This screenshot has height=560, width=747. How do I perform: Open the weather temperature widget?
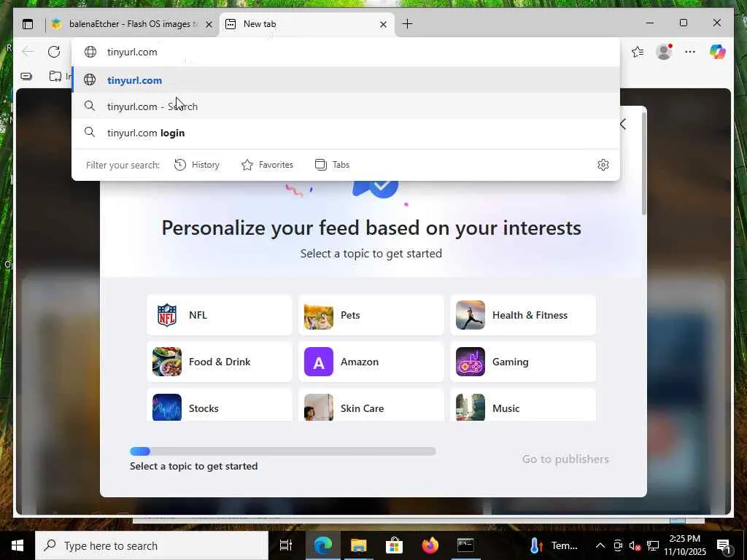point(554,545)
